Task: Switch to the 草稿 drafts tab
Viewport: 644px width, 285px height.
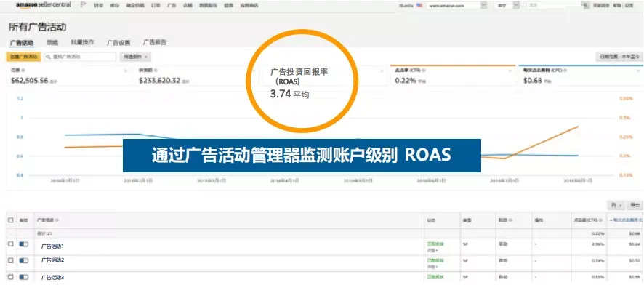Action: [52, 42]
